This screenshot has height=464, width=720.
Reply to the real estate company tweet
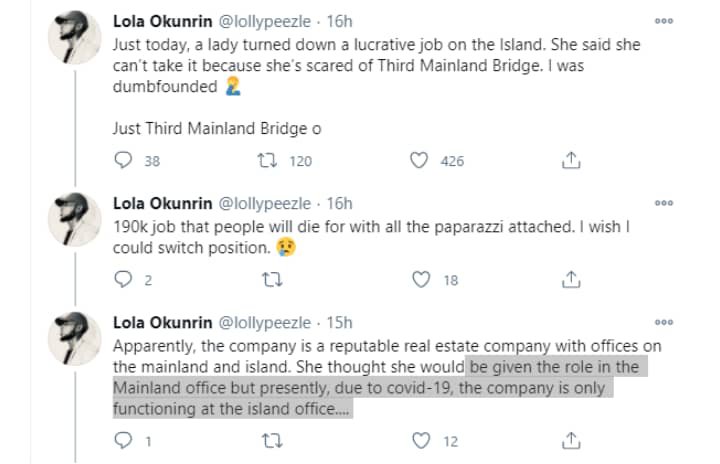(x=124, y=440)
